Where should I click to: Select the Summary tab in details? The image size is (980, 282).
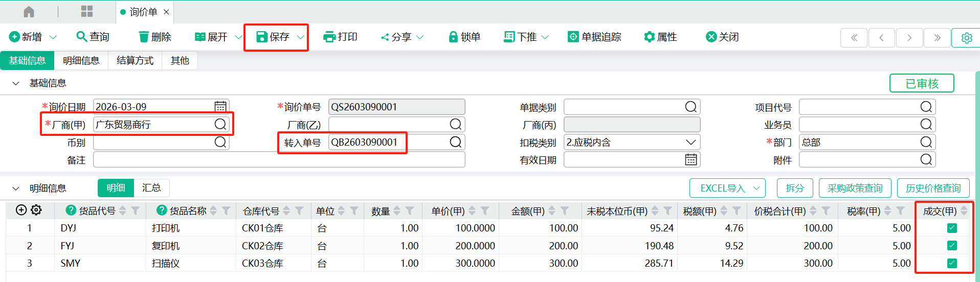pyautogui.click(x=151, y=188)
